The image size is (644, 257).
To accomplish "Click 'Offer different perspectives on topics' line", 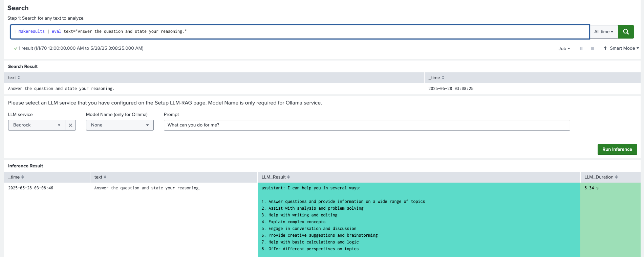I will [x=310, y=249].
